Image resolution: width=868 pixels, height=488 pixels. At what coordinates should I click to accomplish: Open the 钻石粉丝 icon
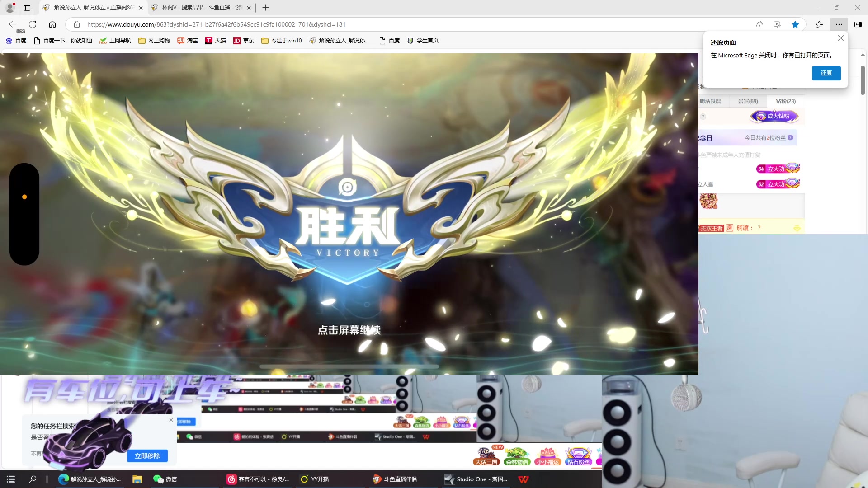pos(578,456)
